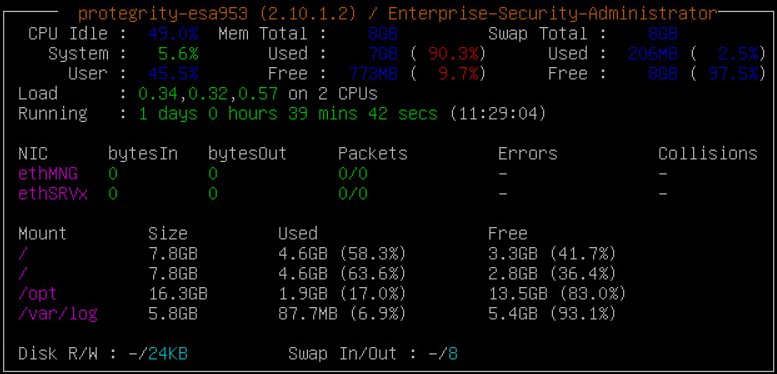Screen dimensions: 777x374
Task: Click swap used percentage 2.5%
Action: tap(738, 53)
